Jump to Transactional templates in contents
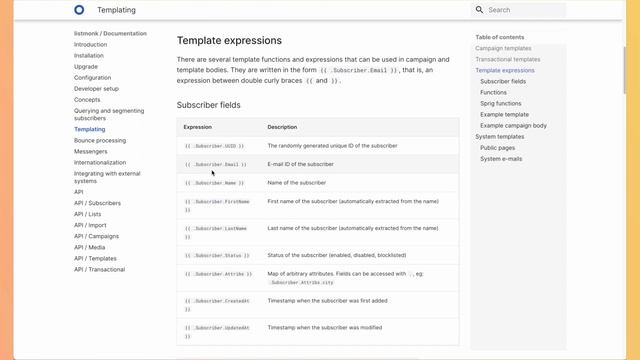This screenshot has height=360, width=640. [x=508, y=59]
